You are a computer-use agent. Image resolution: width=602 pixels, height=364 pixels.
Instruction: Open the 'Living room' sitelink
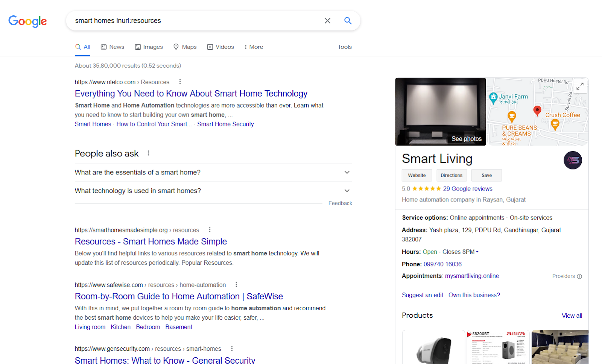[x=90, y=327]
